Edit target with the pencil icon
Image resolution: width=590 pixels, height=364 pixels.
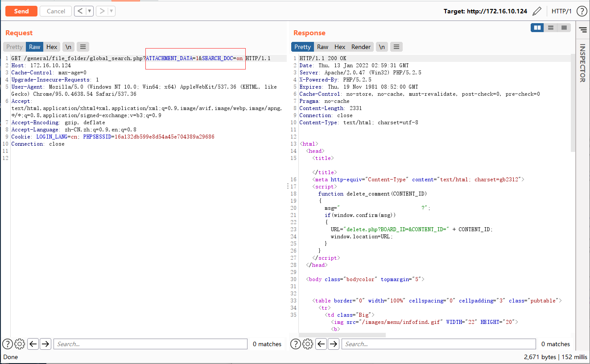point(537,11)
